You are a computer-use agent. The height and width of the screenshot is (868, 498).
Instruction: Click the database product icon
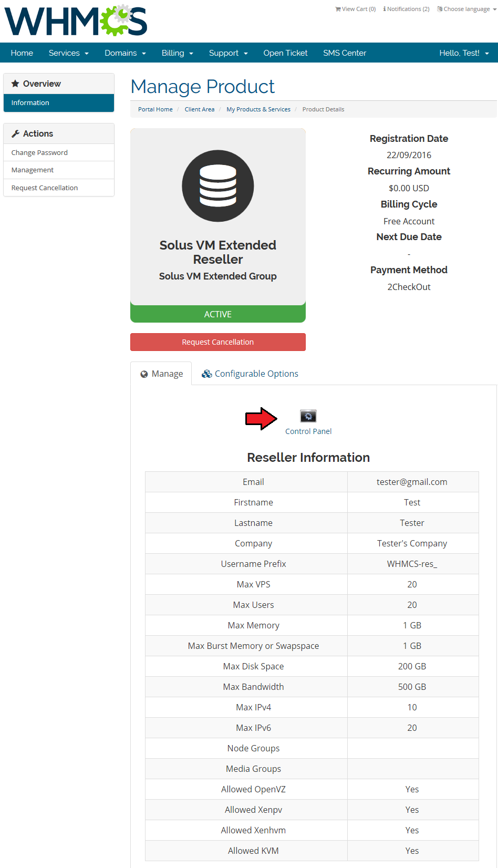218,186
